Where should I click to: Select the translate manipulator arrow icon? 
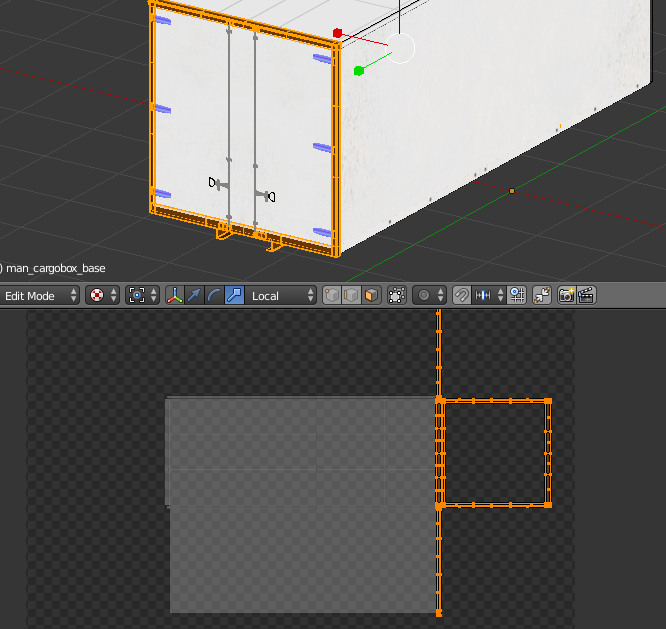[195, 295]
